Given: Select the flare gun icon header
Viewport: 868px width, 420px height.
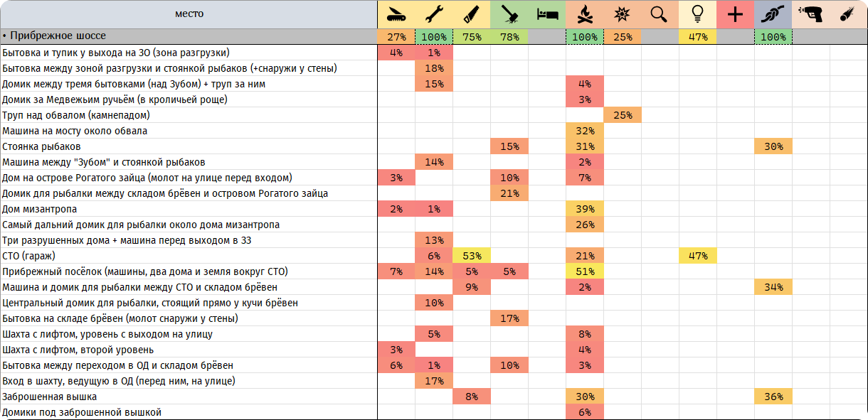Looking at the screenshot, I should pyautogui.click(x=811, y=14).
